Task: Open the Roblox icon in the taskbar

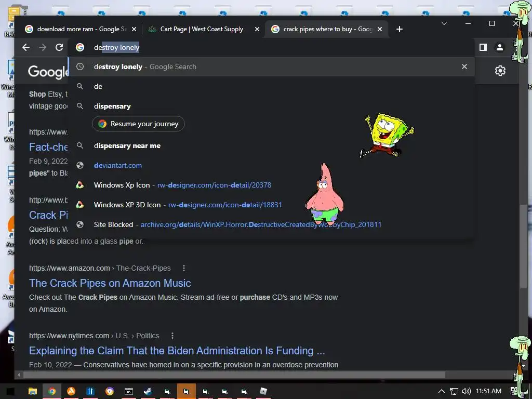Action: click(263, 391)
